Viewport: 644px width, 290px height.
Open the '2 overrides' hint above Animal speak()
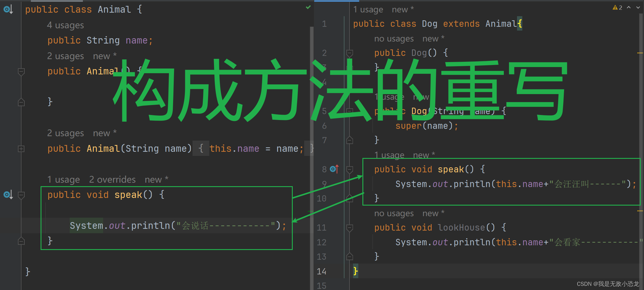pos(112,180)
